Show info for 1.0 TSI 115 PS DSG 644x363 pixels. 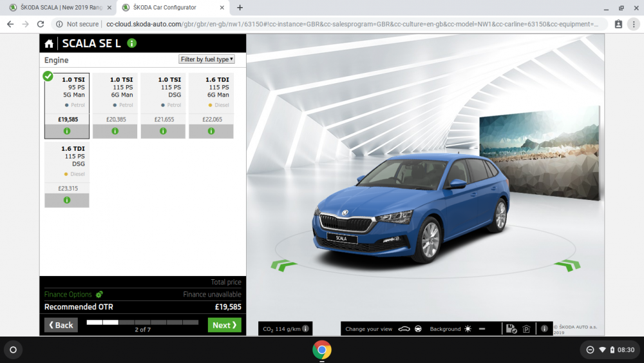click(163, 131)
